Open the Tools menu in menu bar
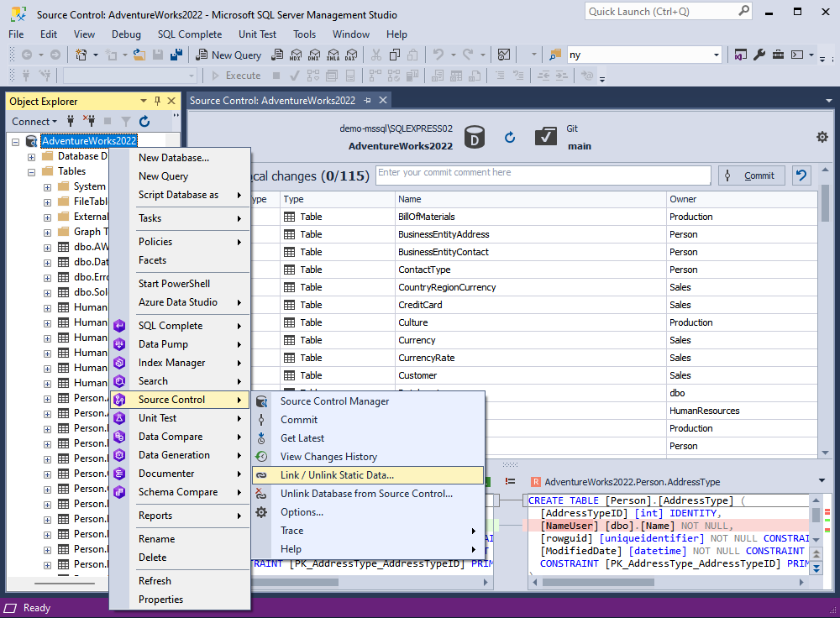840x618 pixels. coord(304,34)
